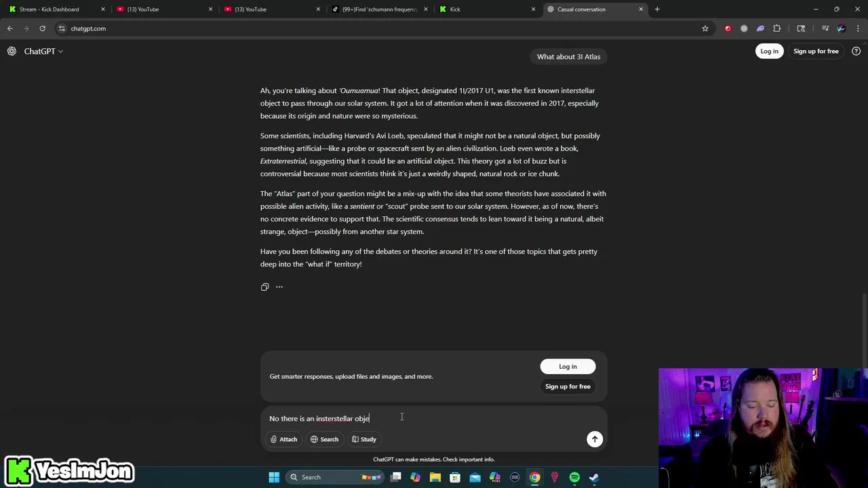
Task: Click the tab search magnifier icon in toolbar
Action: (801, 28)
